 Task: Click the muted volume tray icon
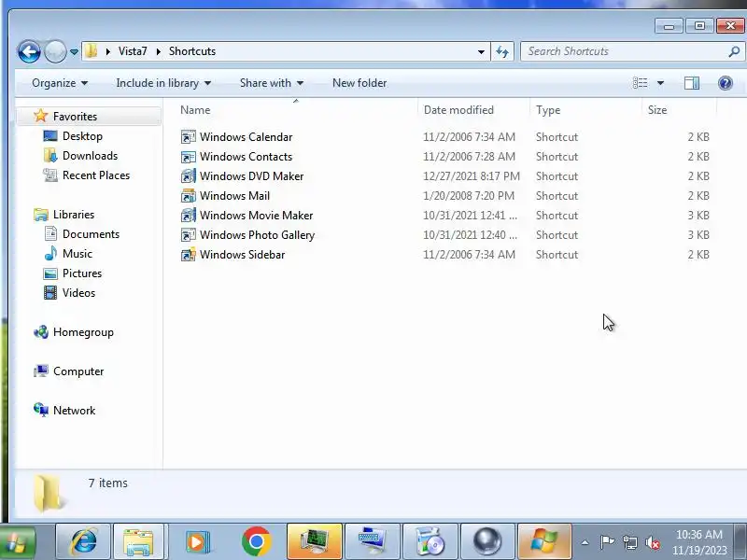coord(652,542)
